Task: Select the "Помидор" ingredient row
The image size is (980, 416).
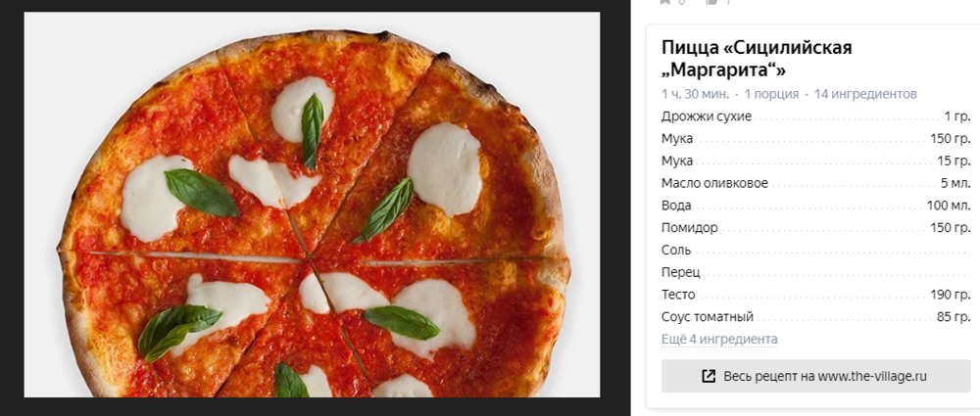Action: [x=815, y=227]
